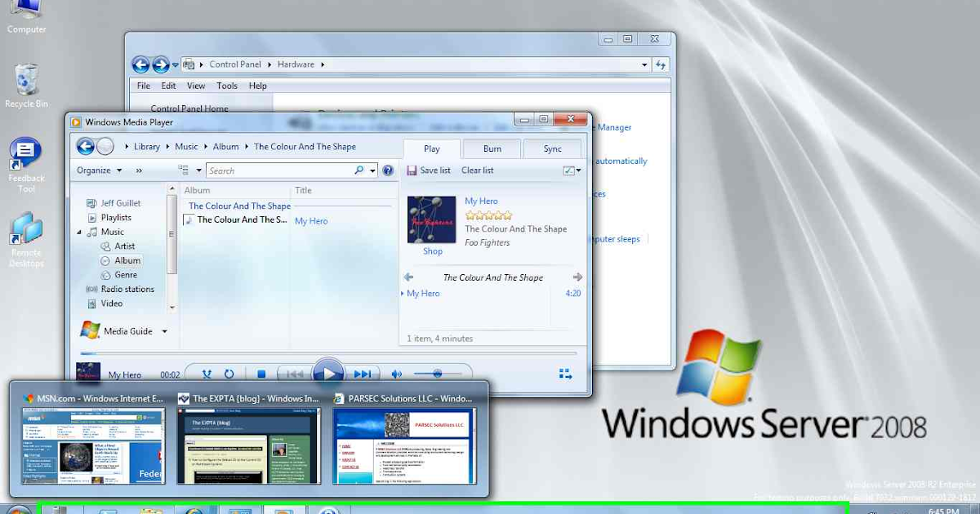Open the Media Guide dropdown arrow
Screen dimensions: 980x514
point(164,331)
